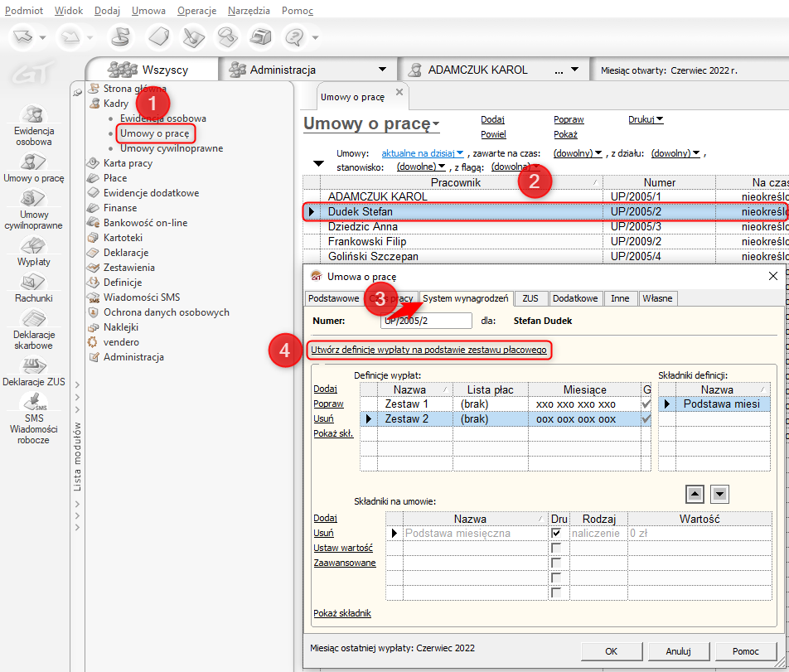The image size is (789, 672).
Task: Switch to the Własne tab
Action: [x=657, y=299]
